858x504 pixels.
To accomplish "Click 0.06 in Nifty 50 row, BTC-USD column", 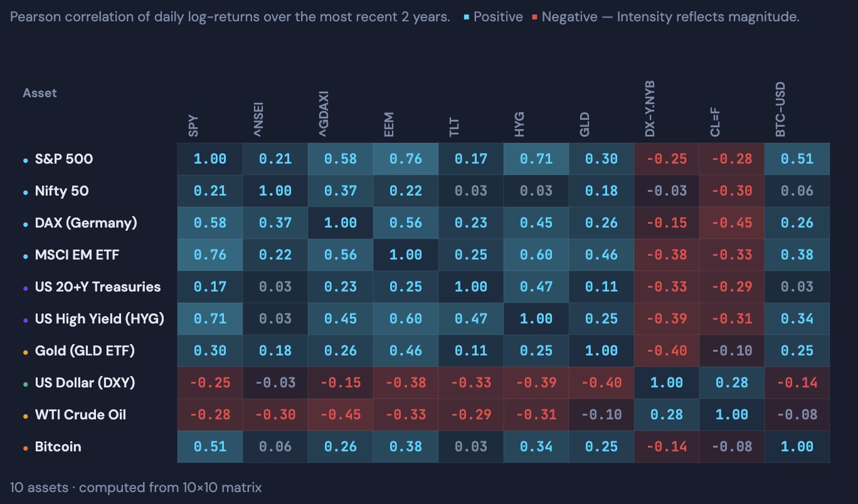I will 797,191.
